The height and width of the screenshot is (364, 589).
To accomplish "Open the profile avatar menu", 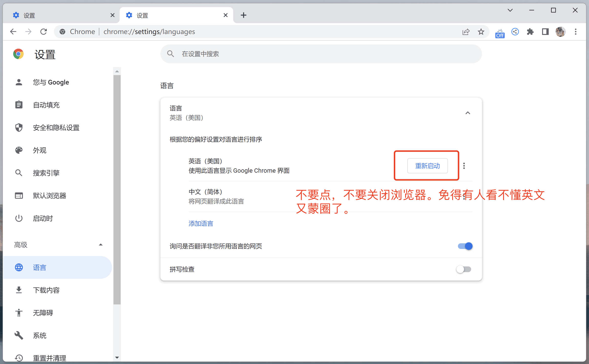I will pyautogui.click(x=560, y=32).
